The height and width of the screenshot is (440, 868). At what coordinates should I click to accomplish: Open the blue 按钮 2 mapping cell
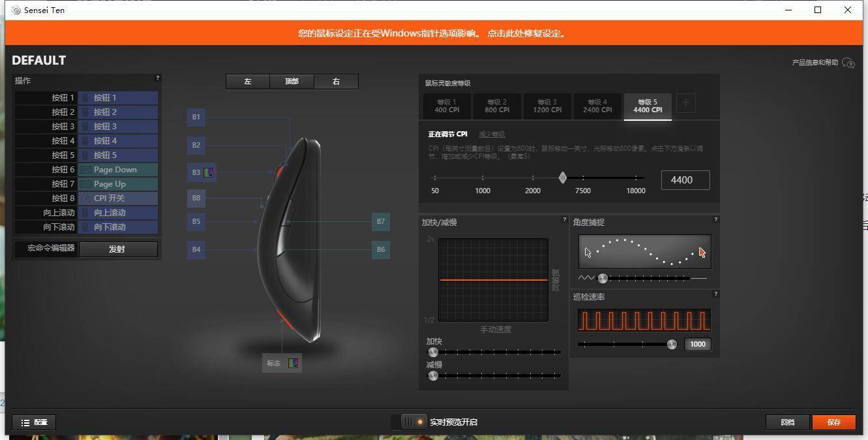pos(118,112)
